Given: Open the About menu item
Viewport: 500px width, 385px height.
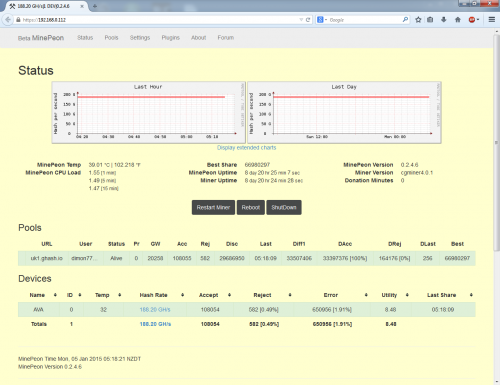Looking at the screenshot, I should coord(198,38).
